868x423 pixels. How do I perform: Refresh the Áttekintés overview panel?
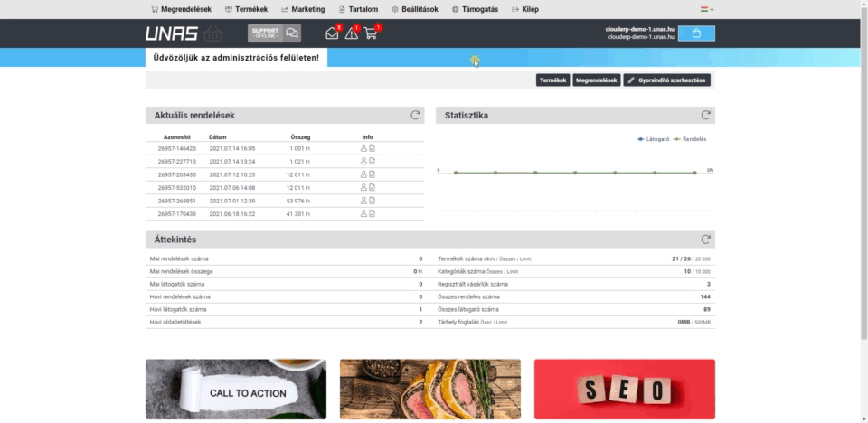705,240
